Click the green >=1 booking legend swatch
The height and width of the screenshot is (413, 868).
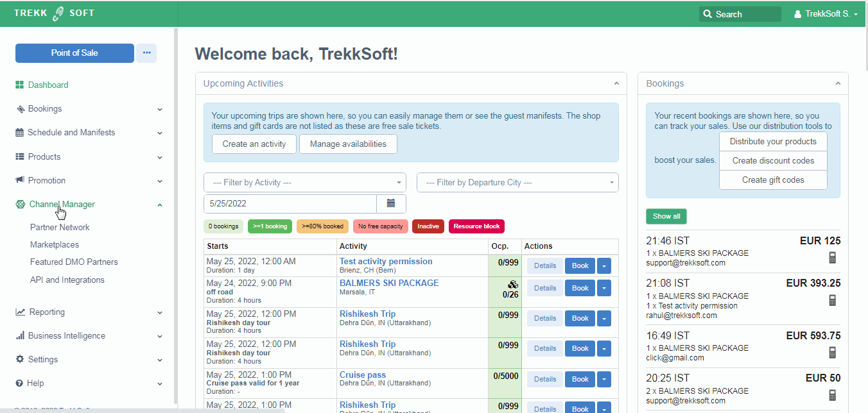[270, 226]
